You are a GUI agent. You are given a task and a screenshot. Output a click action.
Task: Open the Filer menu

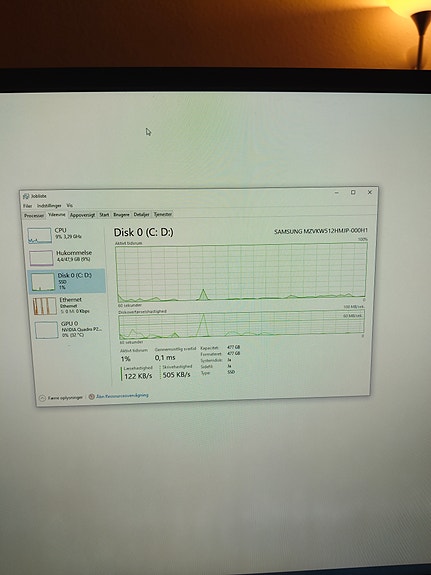(x=28, y=206)
